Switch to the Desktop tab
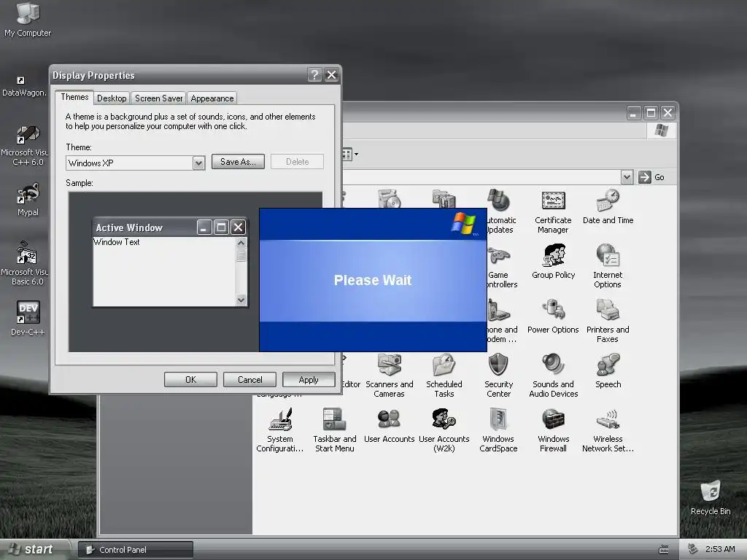Viewport: 747px width, 560px height. tap(112, 98)
